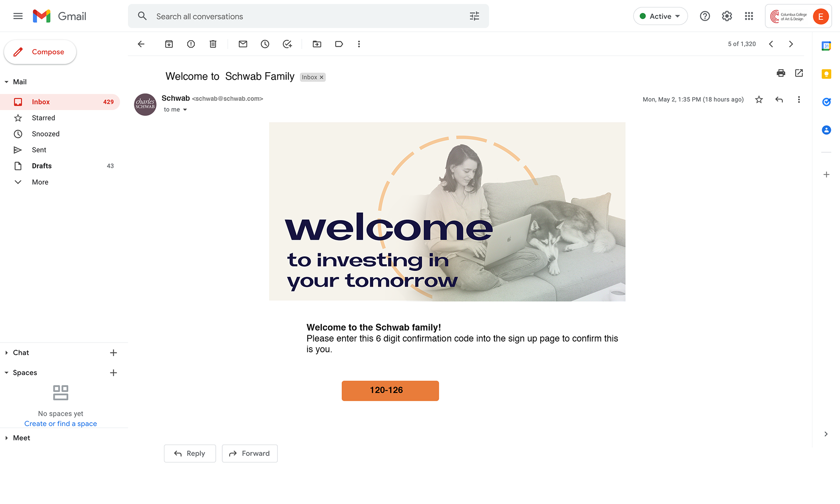This screenshot has width=840, height=504.
Task: Collapse the Spaces section
Action: (x=7, y=373)
